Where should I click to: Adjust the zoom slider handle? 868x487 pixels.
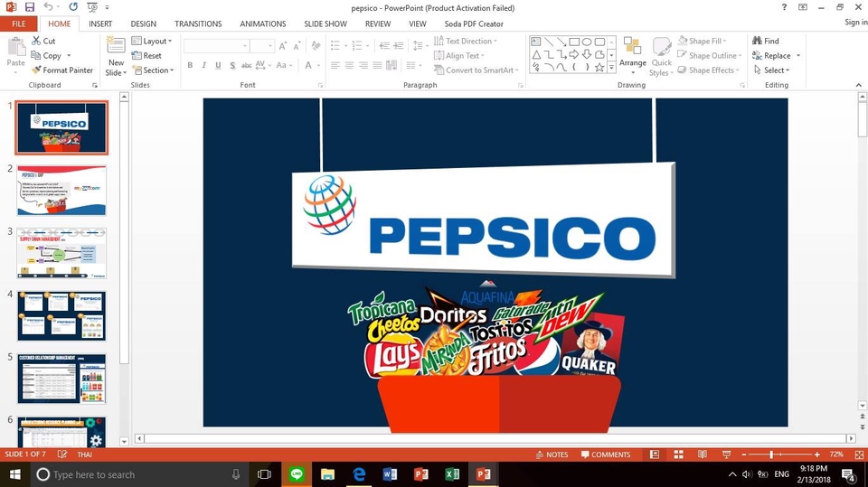pos(771,454)
